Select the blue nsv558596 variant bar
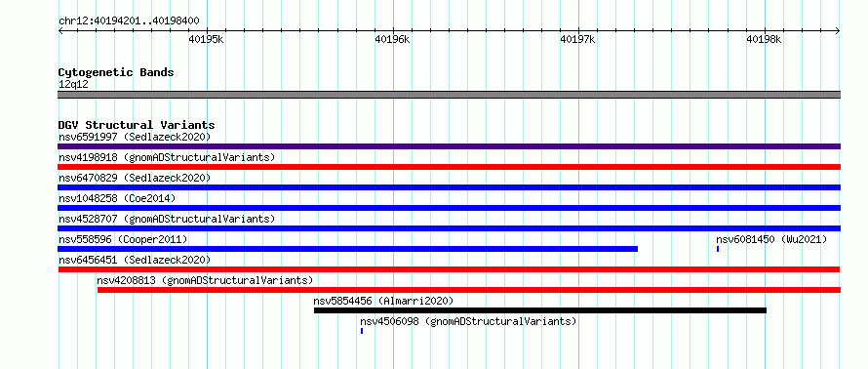 pos(347,249)
